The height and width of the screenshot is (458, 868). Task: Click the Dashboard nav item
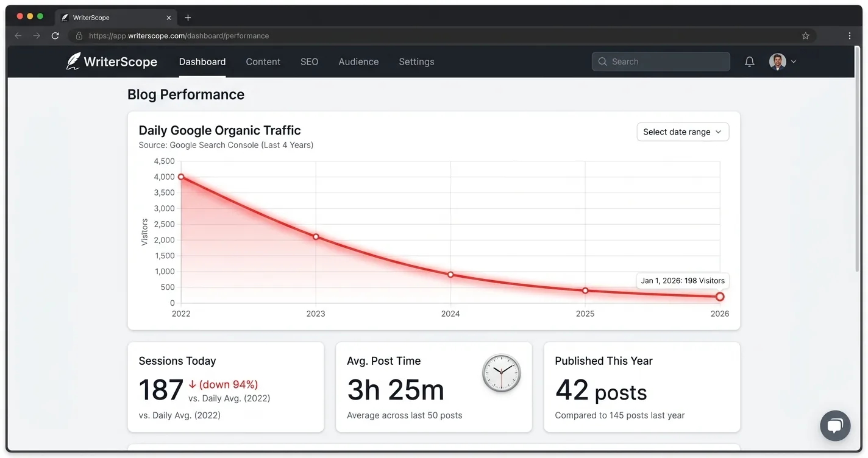(202, 62)
